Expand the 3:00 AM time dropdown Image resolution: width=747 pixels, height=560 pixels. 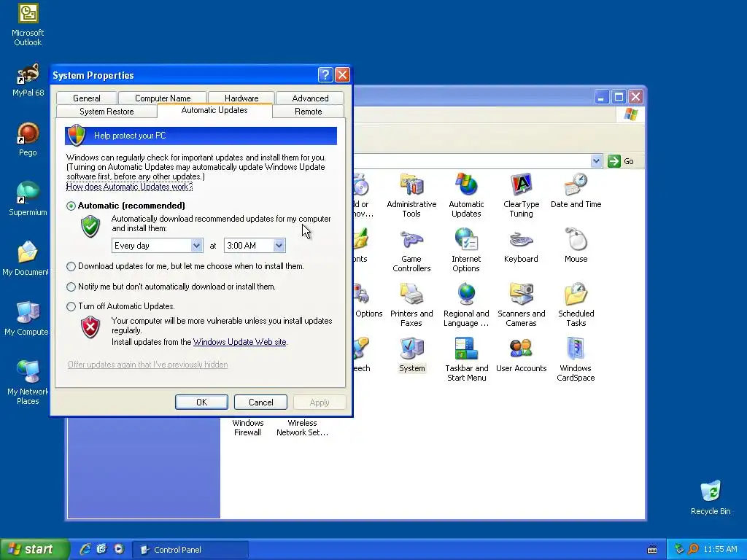pyautogui.click(x=279, y=246)
